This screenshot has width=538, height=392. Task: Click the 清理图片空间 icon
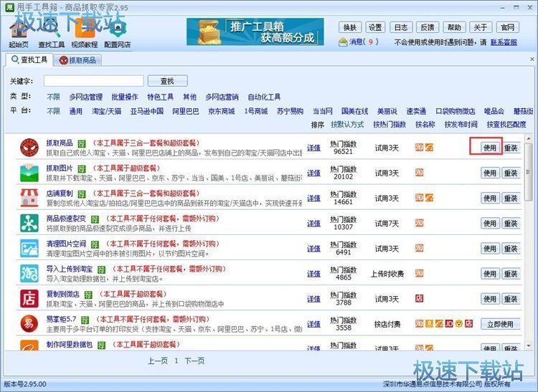pos(29,249)
